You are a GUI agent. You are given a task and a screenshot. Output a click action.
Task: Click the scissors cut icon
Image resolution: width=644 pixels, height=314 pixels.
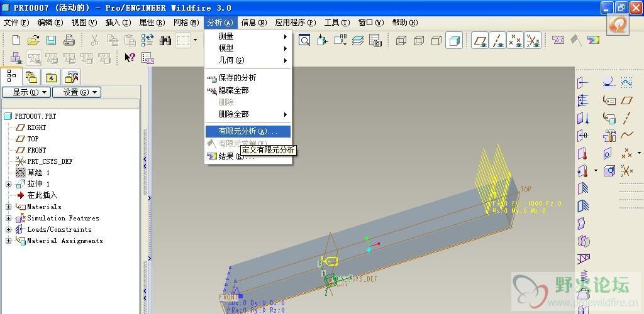pyautogui.click(x=94, y=40)
